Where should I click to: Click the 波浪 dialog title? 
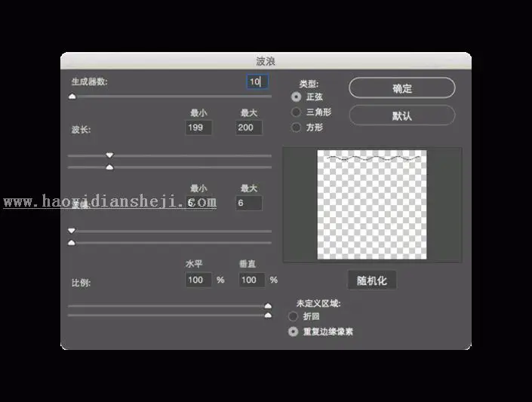click(266, 61)
